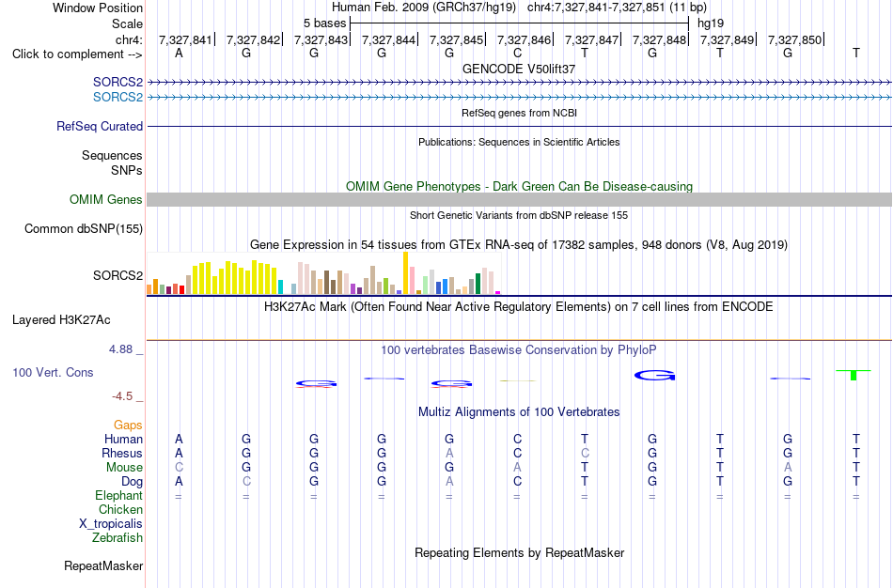Select the Elephant alignment row label

[118, 495]
